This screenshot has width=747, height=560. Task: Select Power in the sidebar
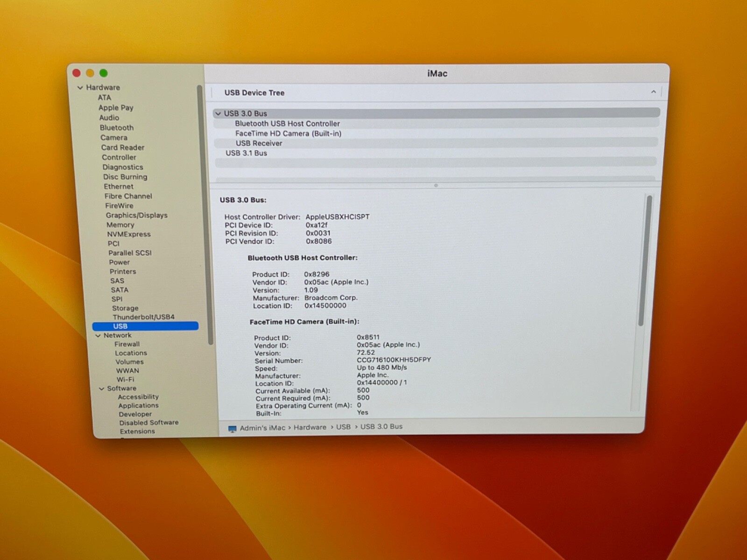[119, 262]
